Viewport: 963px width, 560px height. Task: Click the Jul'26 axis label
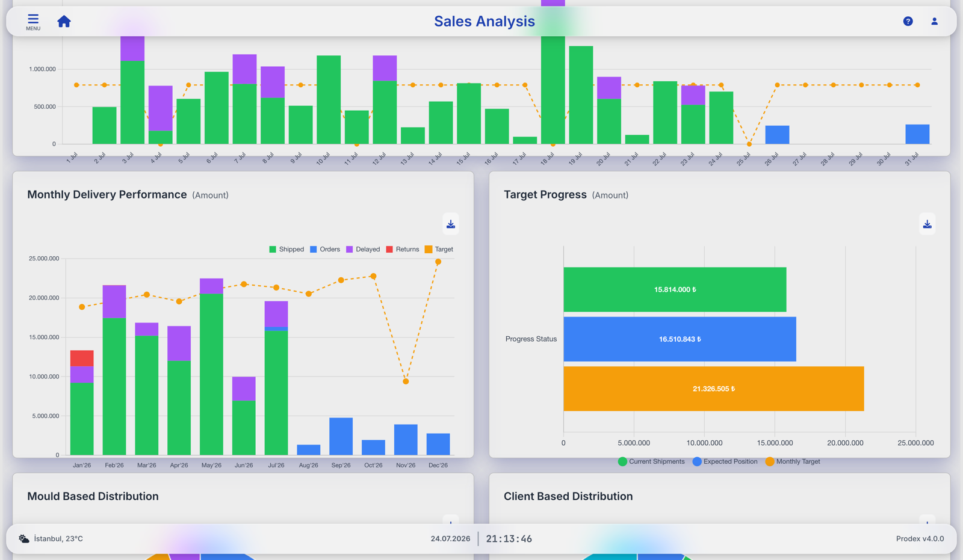276,465
